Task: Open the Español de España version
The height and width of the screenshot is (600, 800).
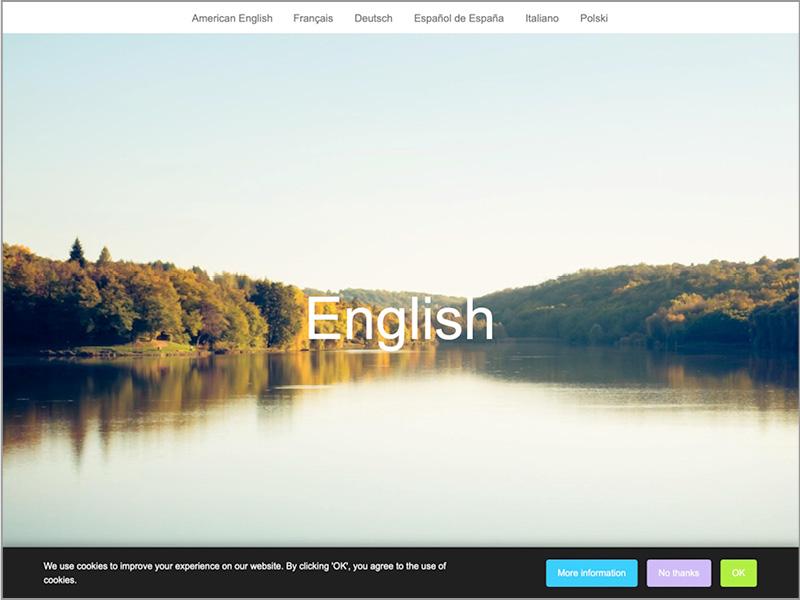Action: click(458, 18)
